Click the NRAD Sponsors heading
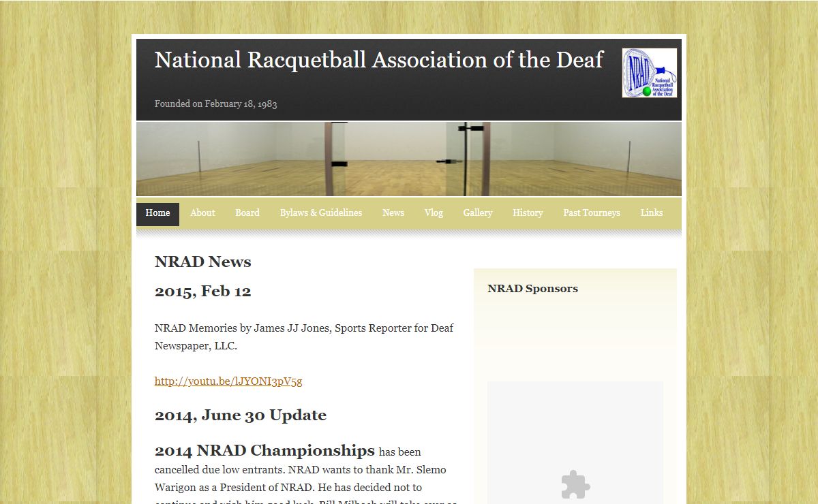The width and height of the screenshot is (818, 504). click(x=532, y=289)
